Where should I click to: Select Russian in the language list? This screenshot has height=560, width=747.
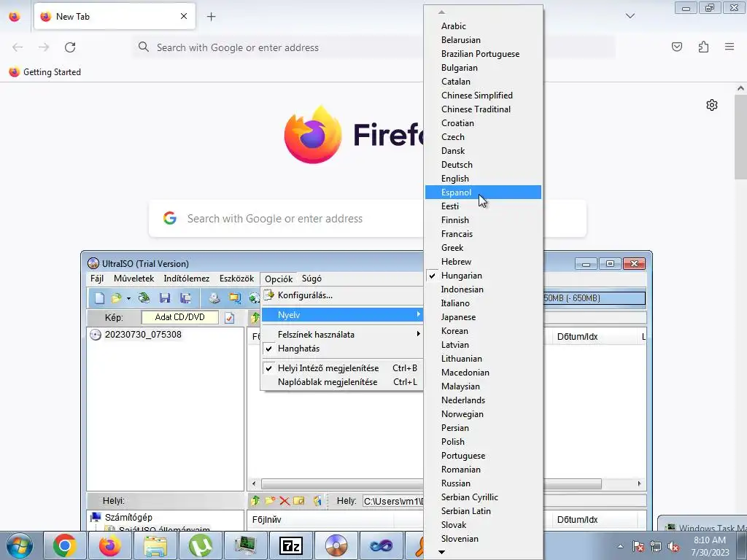pyautogui.click(x=483, y=483)
